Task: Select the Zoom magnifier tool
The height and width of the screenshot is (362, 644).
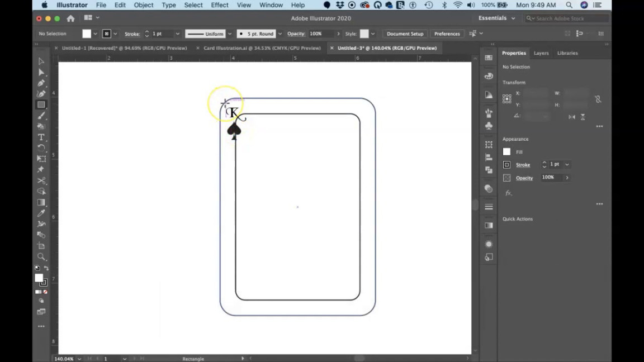Action: tap(41, 257)
